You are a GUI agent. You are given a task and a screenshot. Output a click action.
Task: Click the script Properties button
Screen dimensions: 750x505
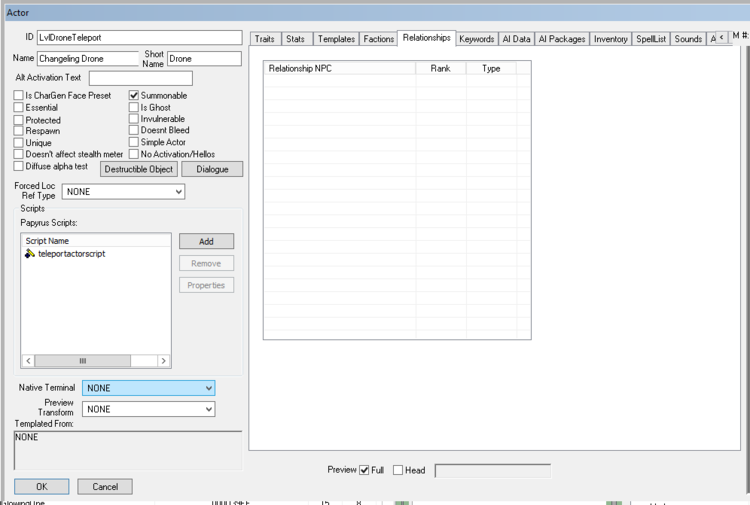(x=207, y=285)
